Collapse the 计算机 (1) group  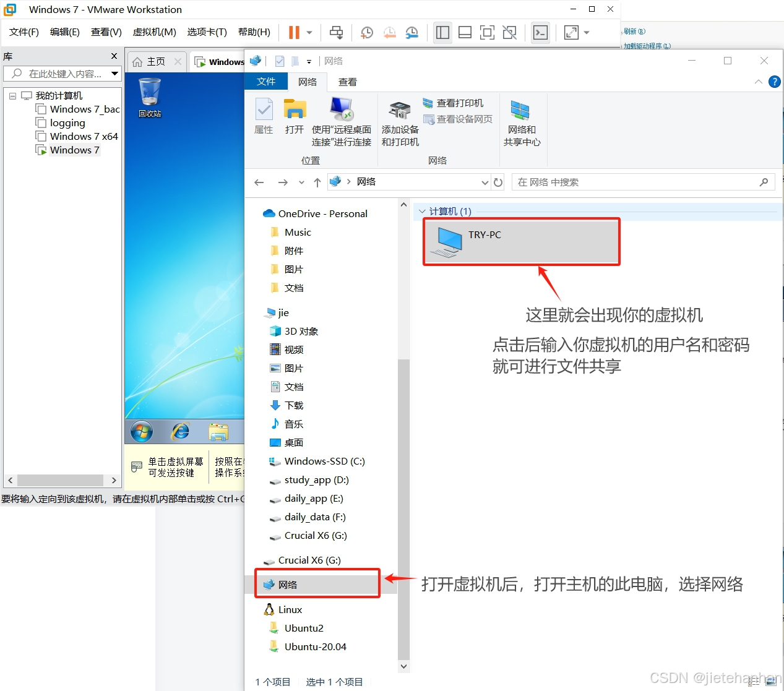[422, 211]
